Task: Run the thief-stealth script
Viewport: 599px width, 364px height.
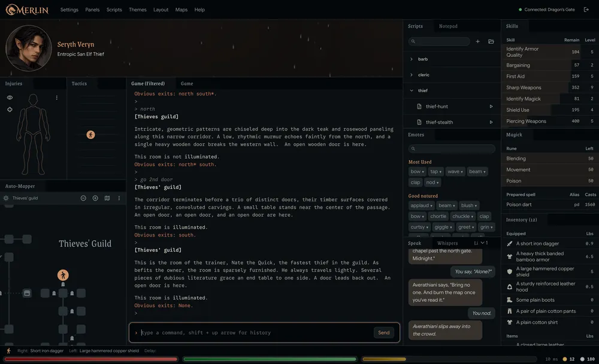Action: coord(491,122)
